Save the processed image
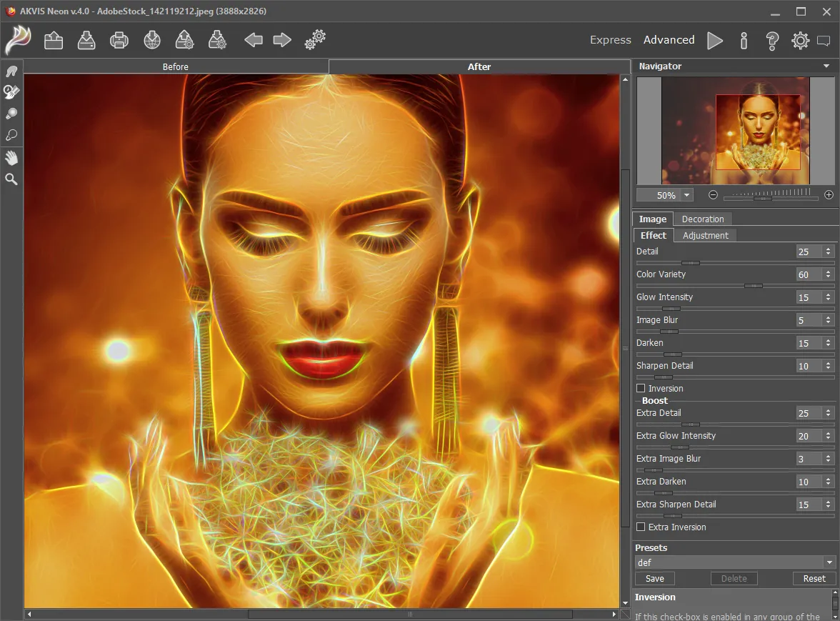Image resolution: width=840 pixels, height=621 pixels. (x=86, y=40)
